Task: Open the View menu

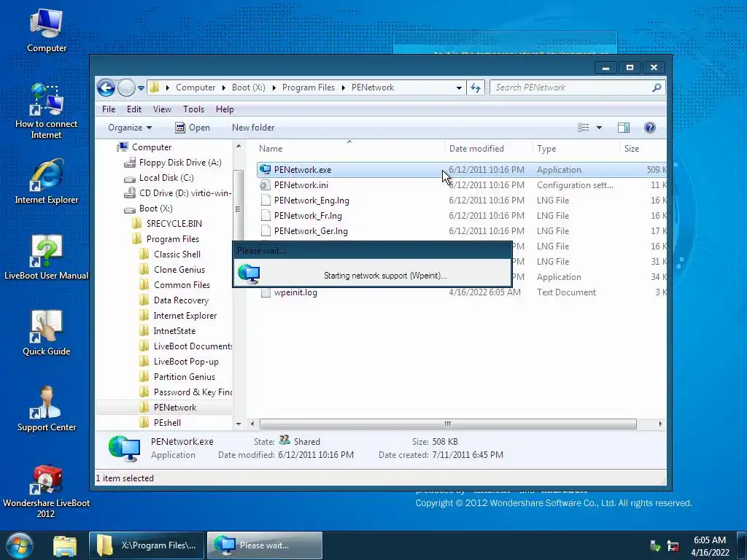Action: coord(162,109)
